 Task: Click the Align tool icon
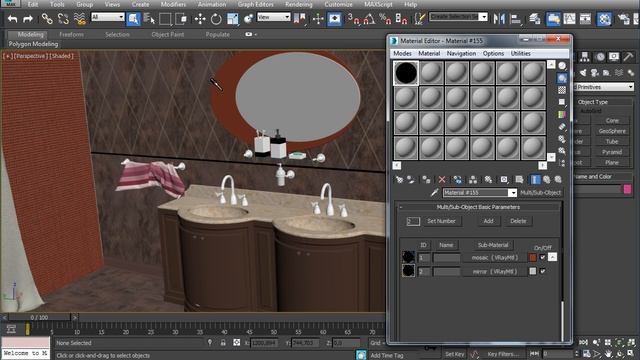pos(516,19)
